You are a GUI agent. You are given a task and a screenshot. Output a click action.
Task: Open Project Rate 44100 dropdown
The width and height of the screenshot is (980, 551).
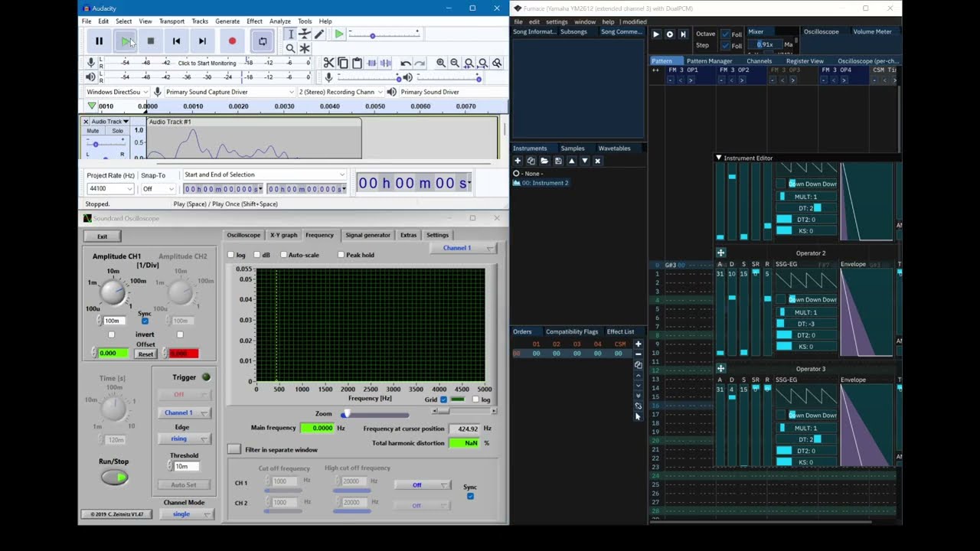(110, 189)
